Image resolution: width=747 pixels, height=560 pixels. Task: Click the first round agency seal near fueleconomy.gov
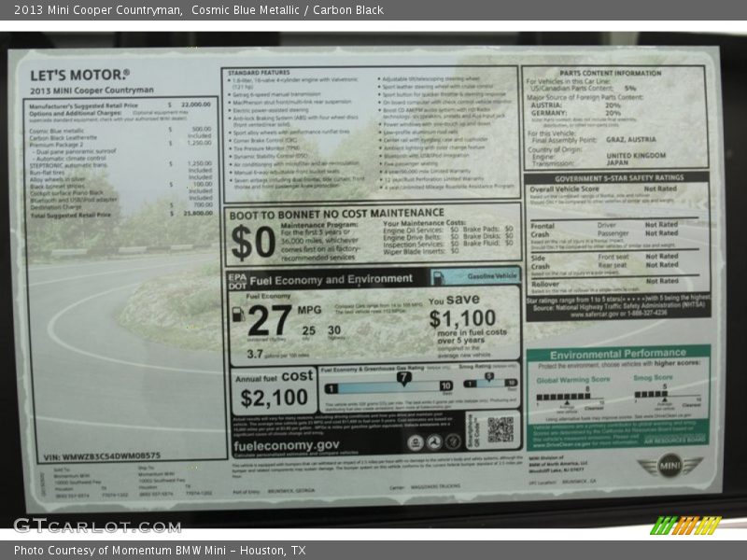416,442
